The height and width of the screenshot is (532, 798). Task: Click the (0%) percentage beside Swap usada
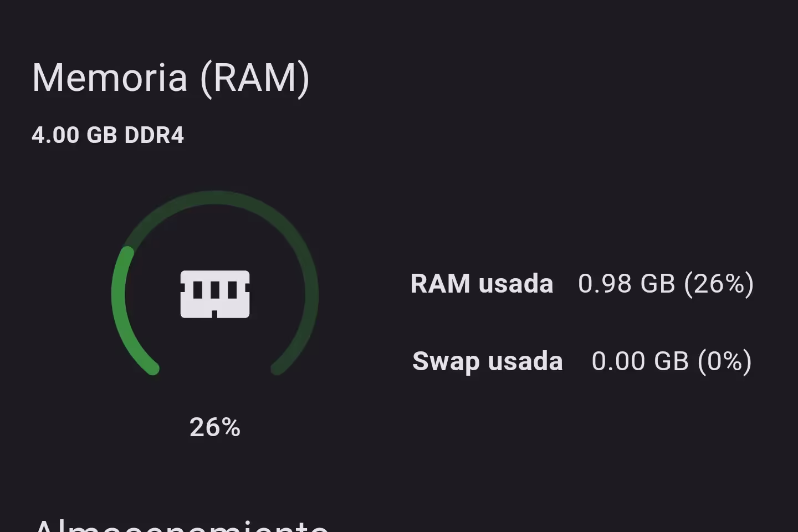click(725, 361)
